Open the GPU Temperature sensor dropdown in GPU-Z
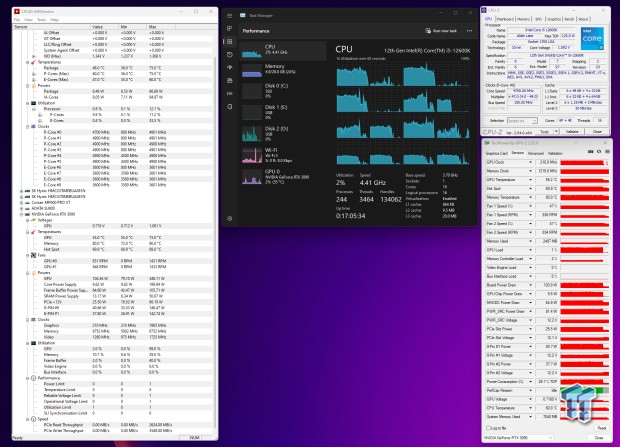620x447 pixels. tap(530, 180)
